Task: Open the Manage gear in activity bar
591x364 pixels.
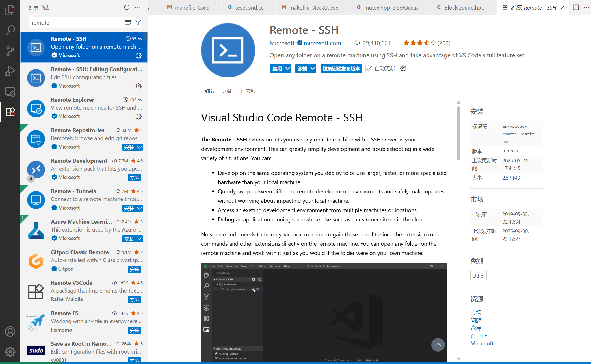Action: point(10,352)
